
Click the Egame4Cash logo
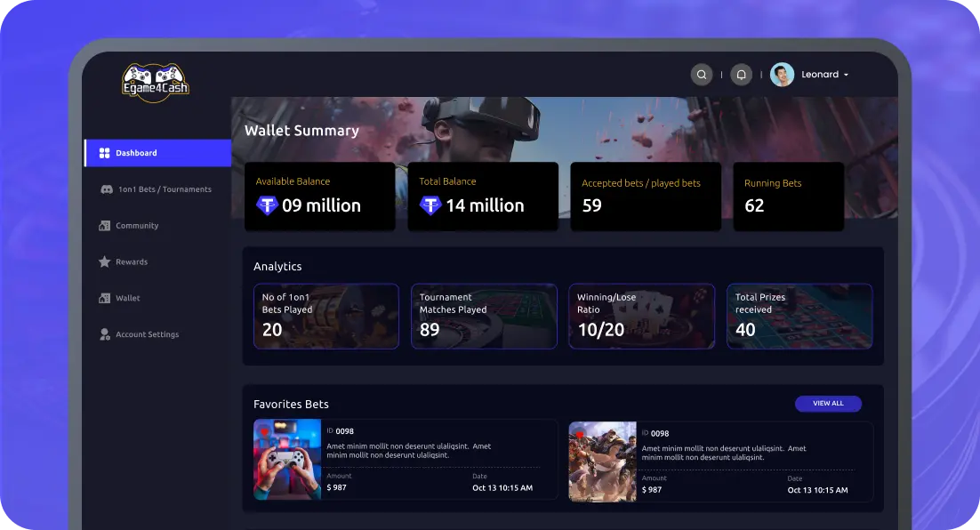tap(155, 82)
